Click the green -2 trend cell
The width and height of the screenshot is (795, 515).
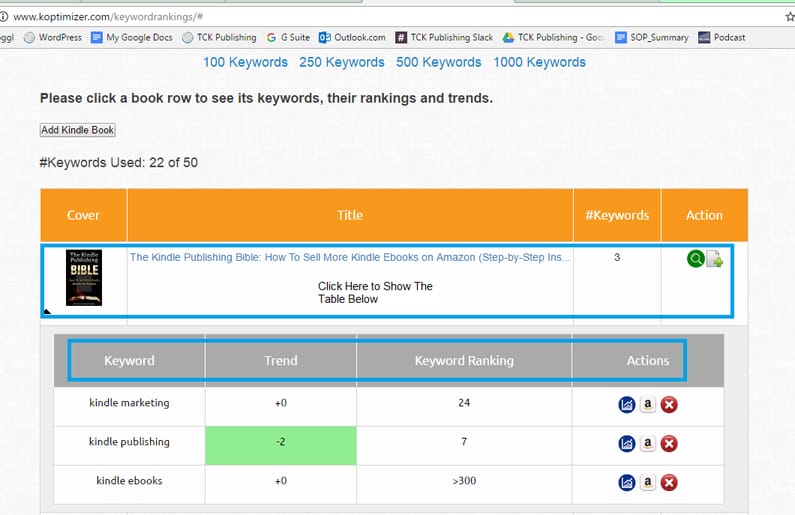(280, 446)
